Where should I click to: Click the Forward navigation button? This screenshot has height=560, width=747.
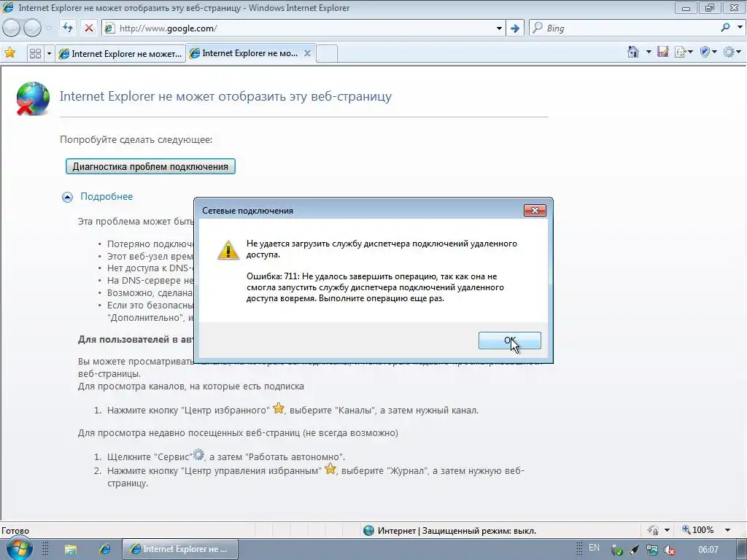click(32, 28)
